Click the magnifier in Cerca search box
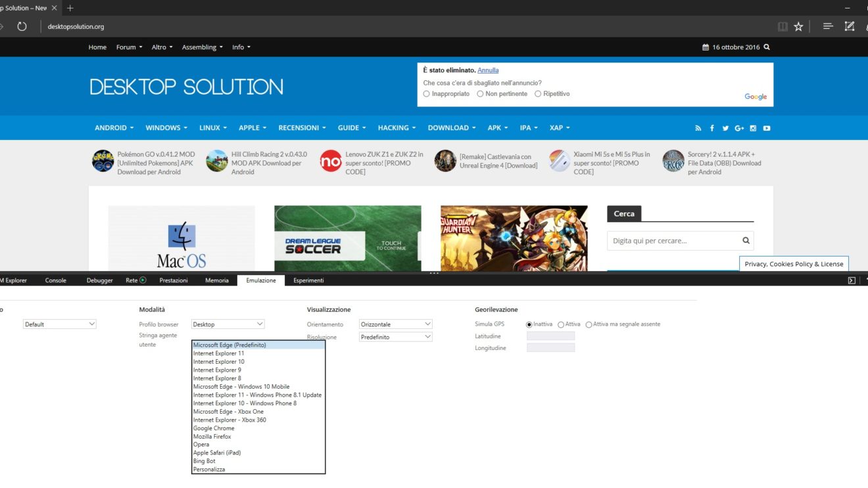The image size is (868, 488). coord(746,241)
